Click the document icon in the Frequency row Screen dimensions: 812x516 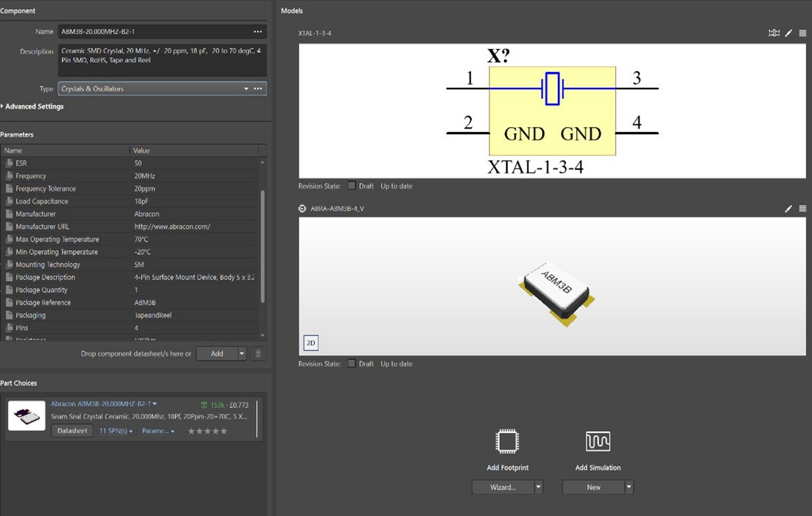9,176
